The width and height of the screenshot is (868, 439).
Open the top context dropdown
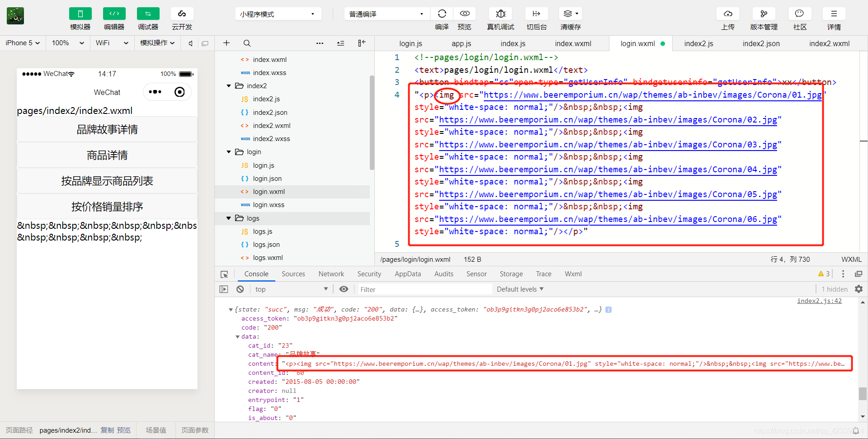click(291, 289)
